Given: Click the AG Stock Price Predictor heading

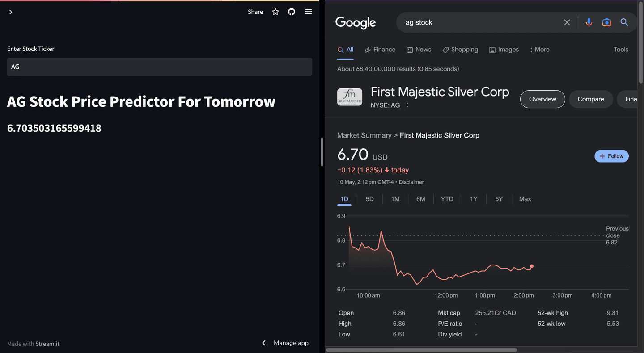Looking at the screenshot, I should coord(141,101).
